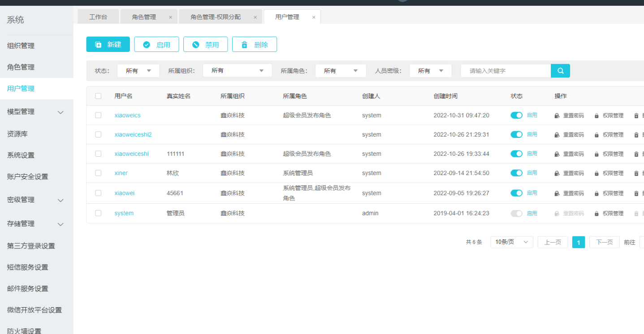The height and width of the screenshot is (334, 644).
Task: Select the checkbox for user xiner
Action: coord(98,173)
